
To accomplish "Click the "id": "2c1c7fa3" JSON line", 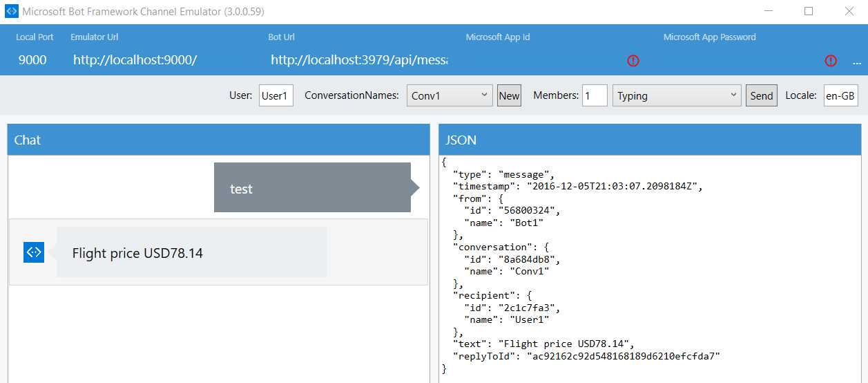I will click(x=512, y=308).
